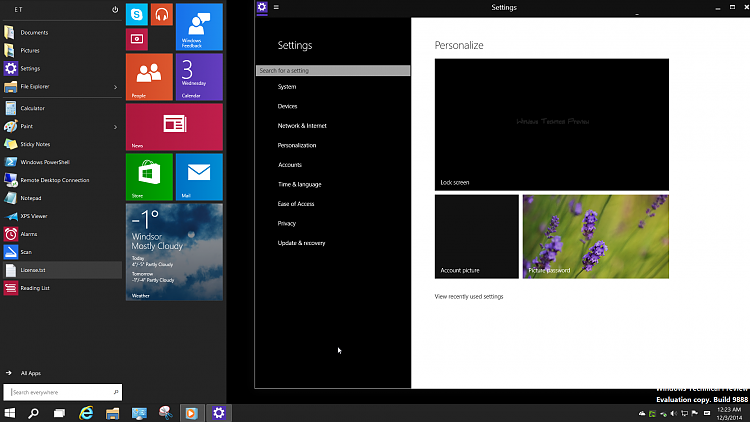Screen dimensions: 750x422
Task: Select Devices settings category
Action: point(287,106)
